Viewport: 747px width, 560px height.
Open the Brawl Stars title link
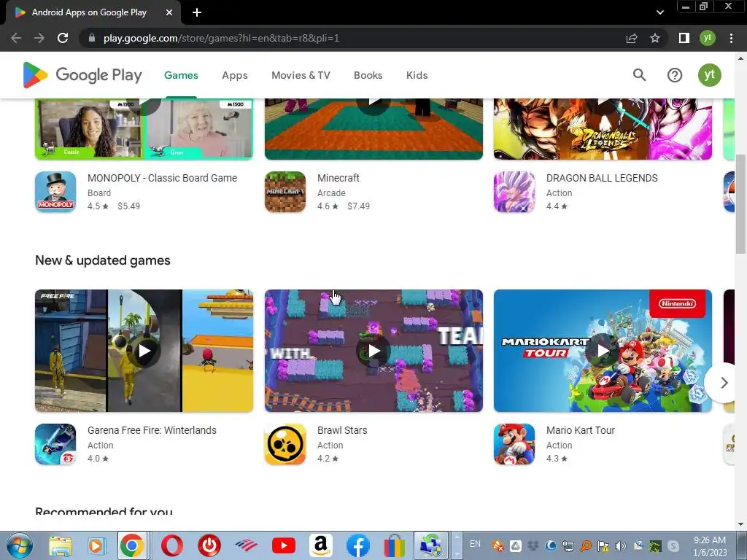[x=342, y=430]
